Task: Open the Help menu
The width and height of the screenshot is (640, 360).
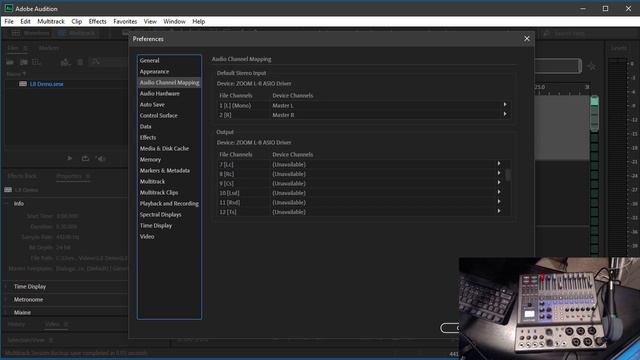Action: pyautogui.click(x=198, y=21)
